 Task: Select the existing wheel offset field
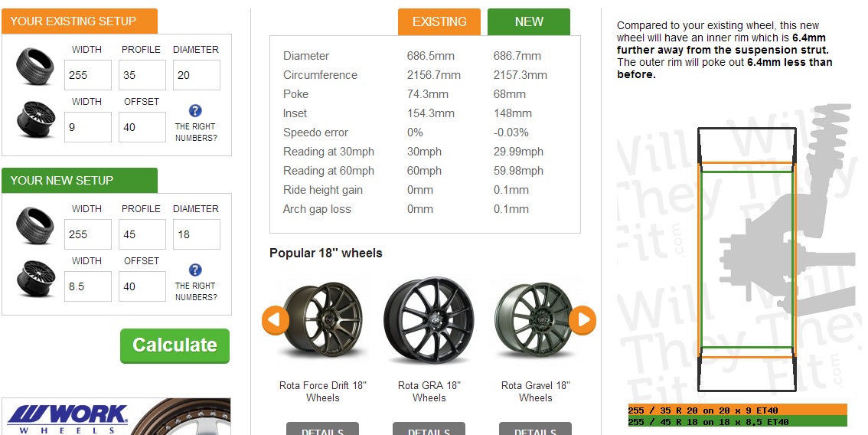142,127
